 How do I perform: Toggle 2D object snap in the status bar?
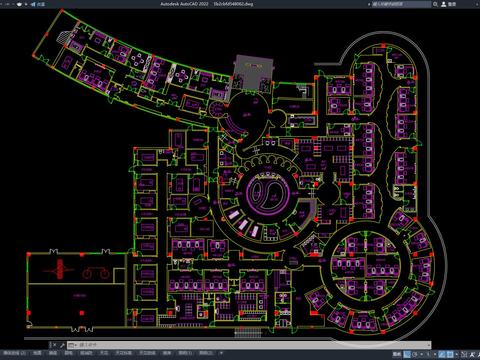[450, 354]
